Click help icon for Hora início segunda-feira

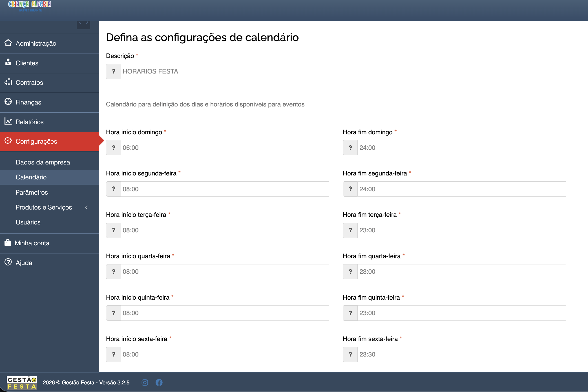pos(114,189)
